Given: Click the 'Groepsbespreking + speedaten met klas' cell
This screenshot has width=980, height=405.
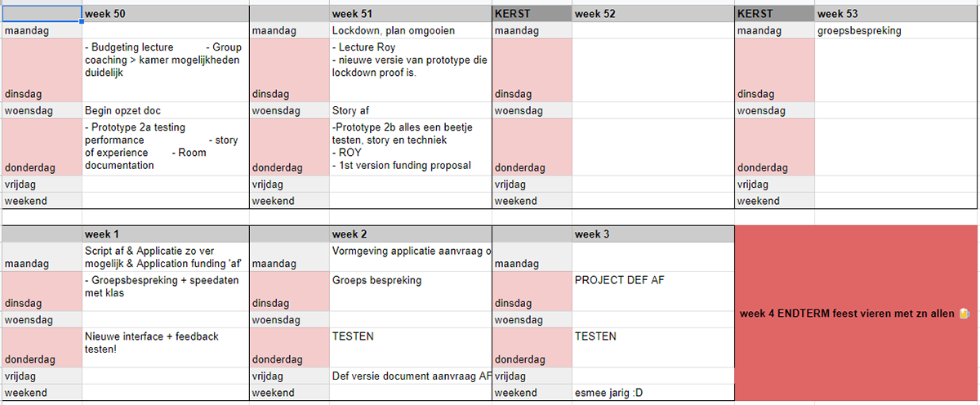Looking at the screenshot, I should 166,292.
